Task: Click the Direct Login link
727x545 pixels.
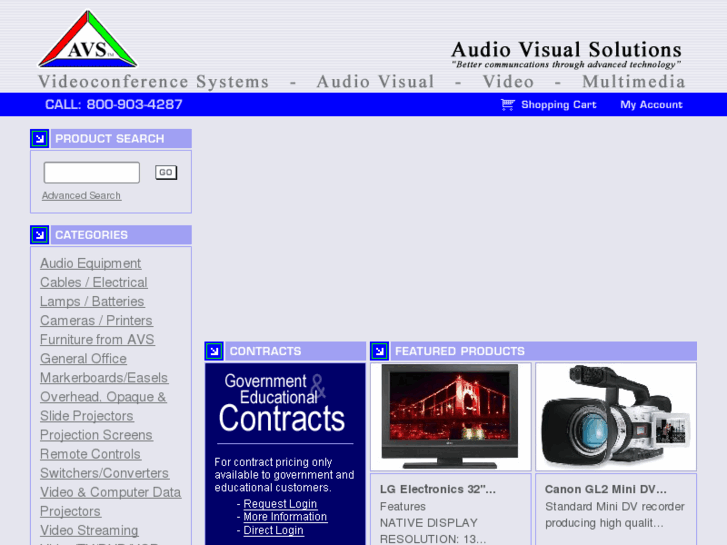Action: coord(274,530)
